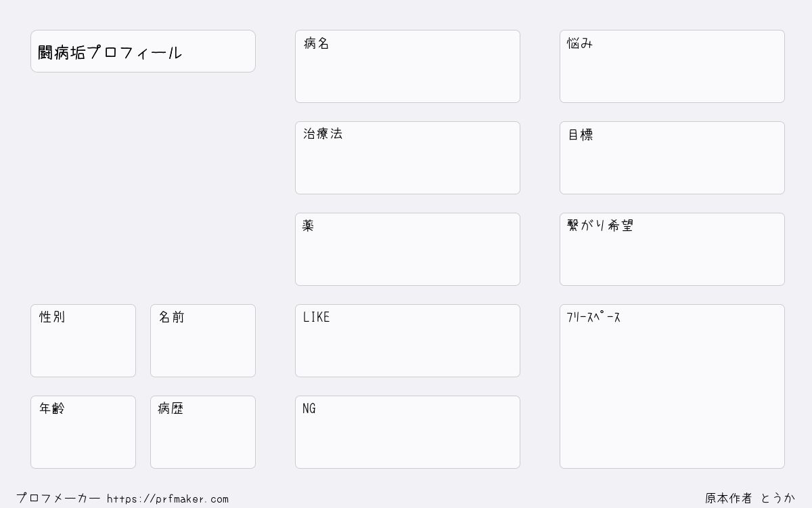This screenshot has height=508, width=812.
Task: Select the 性別 field
Action: 83,341
